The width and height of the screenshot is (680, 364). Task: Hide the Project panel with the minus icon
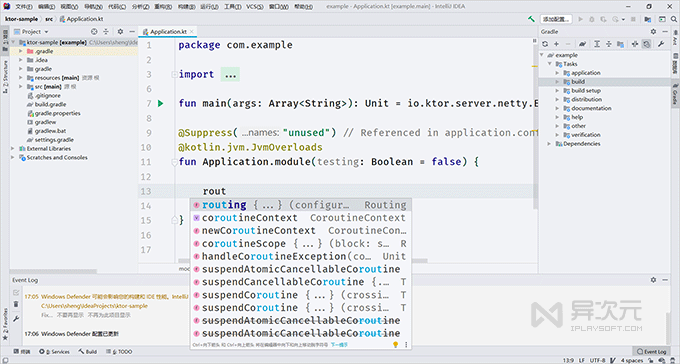tap(132, 32)
